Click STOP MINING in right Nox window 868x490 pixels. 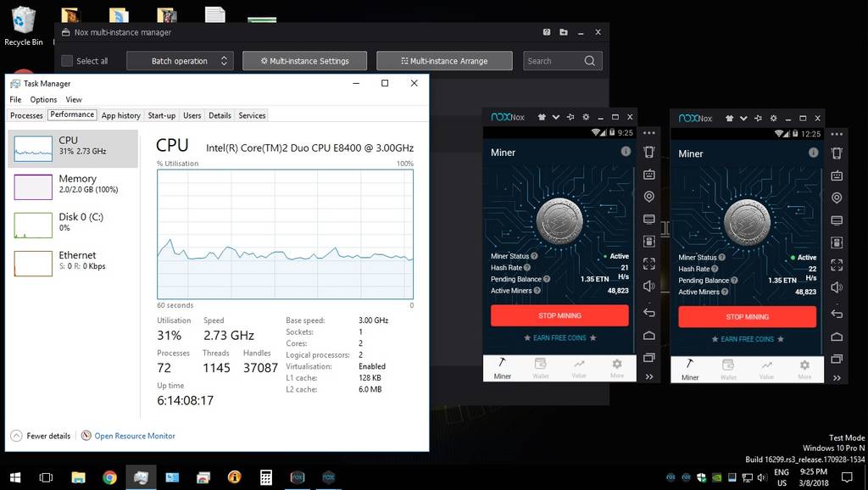click(748, 317)
